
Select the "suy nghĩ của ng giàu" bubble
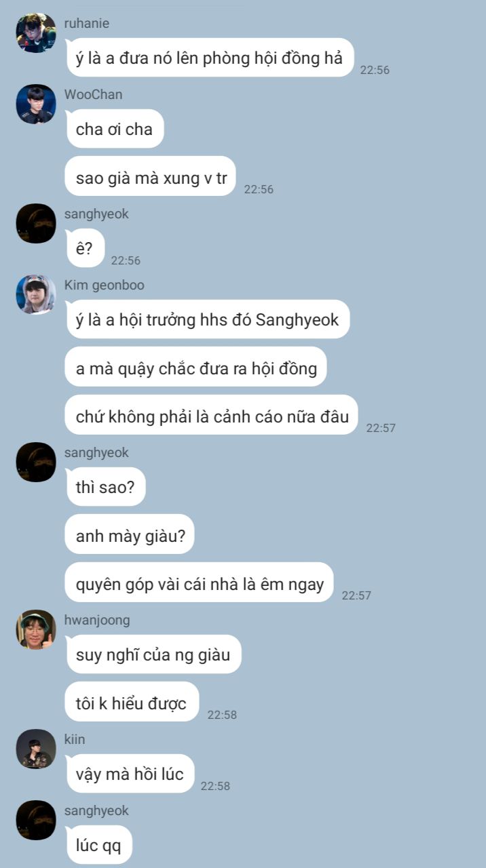[153, 654]
